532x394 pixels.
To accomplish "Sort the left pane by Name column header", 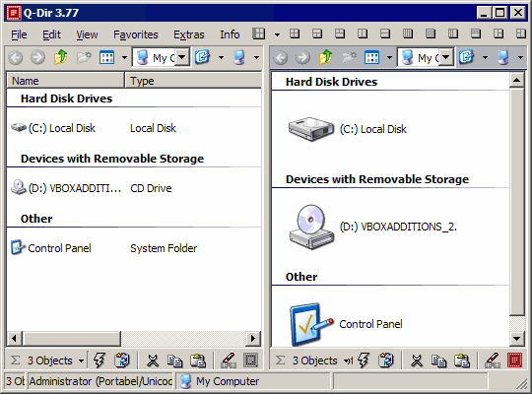I will tap(66, 81).
